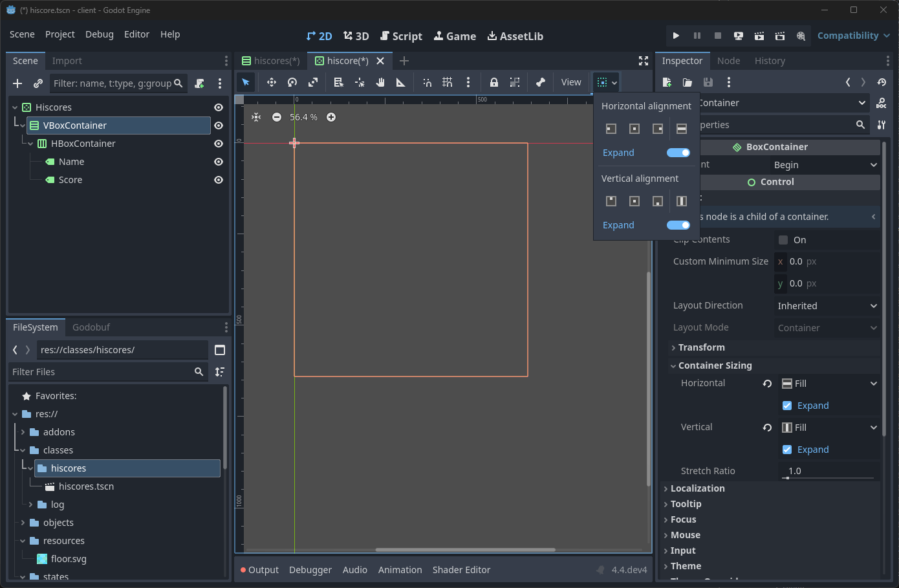Toggle Grid Snap in the viewport toolbar
899x588 pixels.
[x=448, y=82]
